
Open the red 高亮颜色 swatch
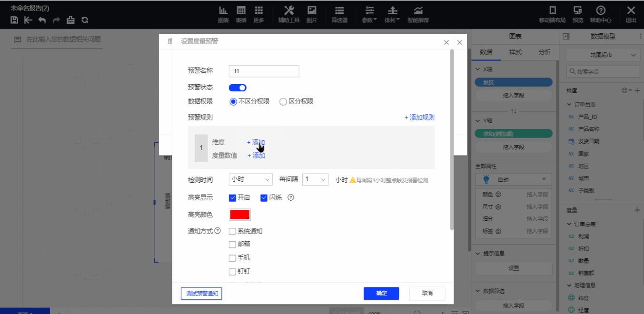pos(240,215)
